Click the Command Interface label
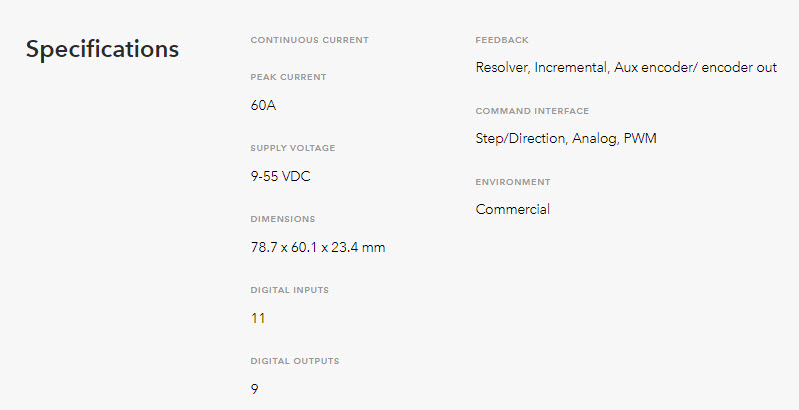This screenshot has height=410, width=799. point(532,111)
